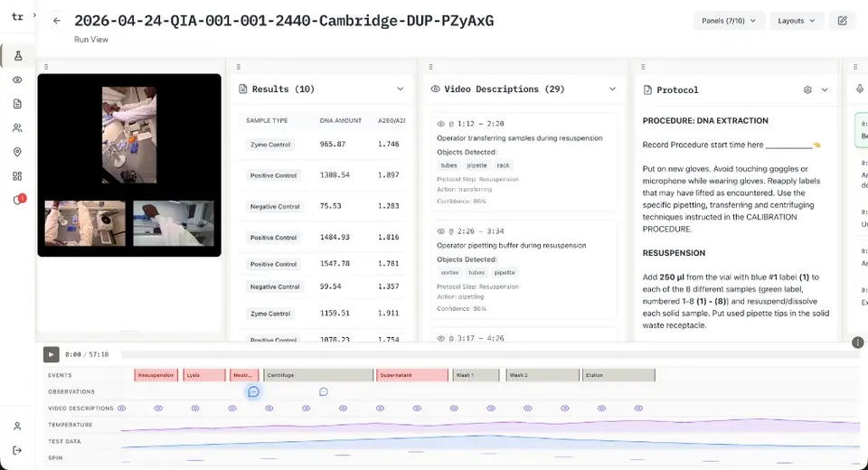Click eye icon of 3:17 – 4:26 description
Image resolution: width=868 pixels, height=470 pixels.
click(x=441, y=338)
